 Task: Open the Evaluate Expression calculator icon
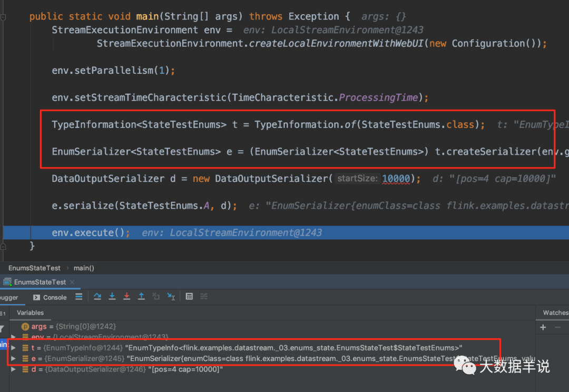[189, 297]
